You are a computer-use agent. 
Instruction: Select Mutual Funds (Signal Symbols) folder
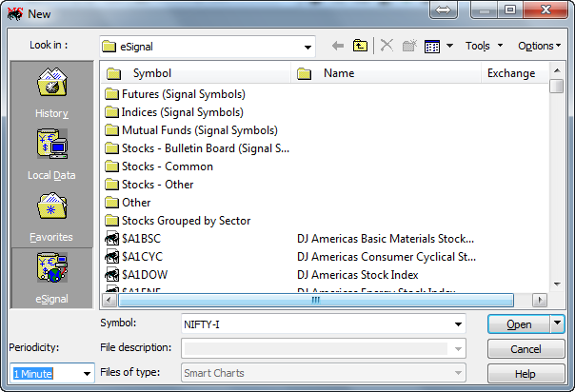coord(191,130)
